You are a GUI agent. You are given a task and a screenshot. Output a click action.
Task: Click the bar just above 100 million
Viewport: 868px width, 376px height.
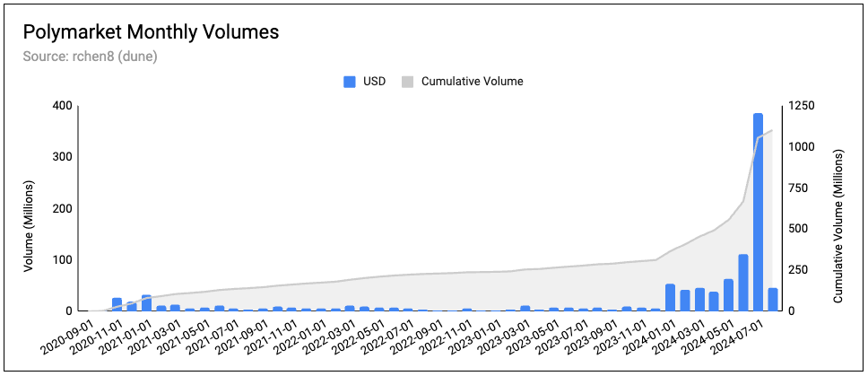[x=743, y=283]
